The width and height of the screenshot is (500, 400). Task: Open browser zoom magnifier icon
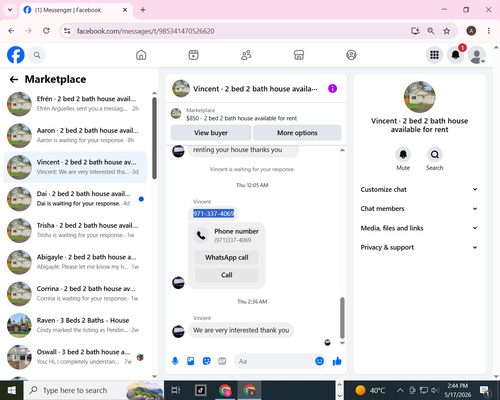pos(431,31)
